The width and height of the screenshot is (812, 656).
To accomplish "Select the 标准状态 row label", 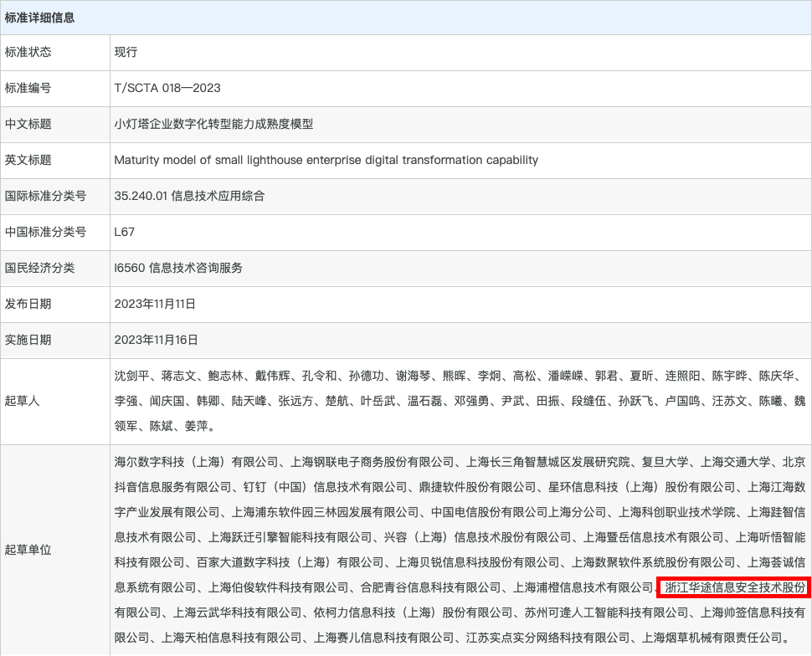I will coord(28,52).
